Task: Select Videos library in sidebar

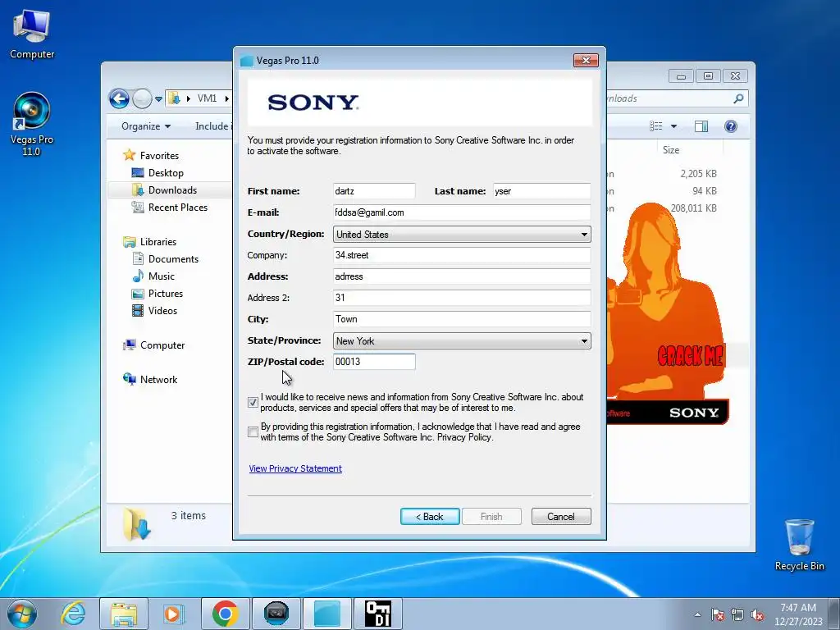Action: click(x=162, y=310)
